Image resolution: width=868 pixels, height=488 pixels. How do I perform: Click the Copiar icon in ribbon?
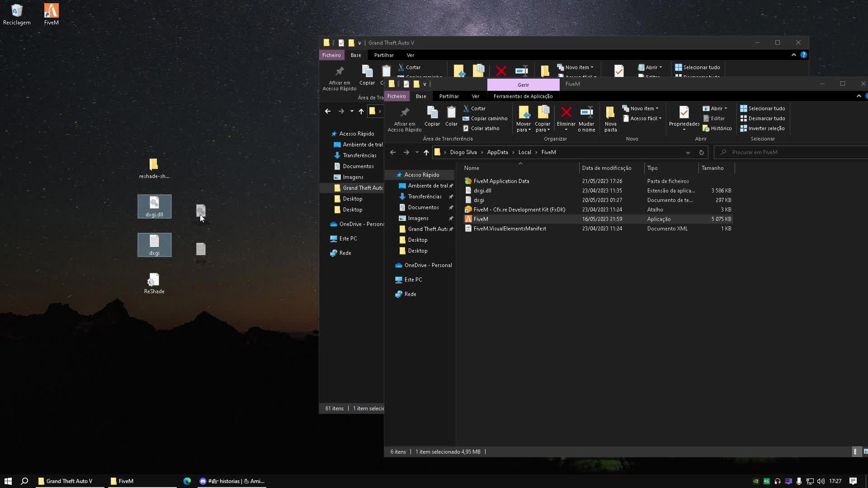(x=432, y=113)
